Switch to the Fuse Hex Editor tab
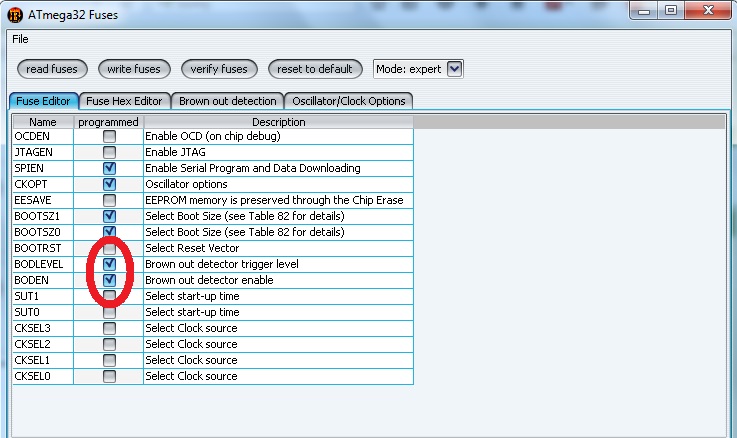 (125, 101)
